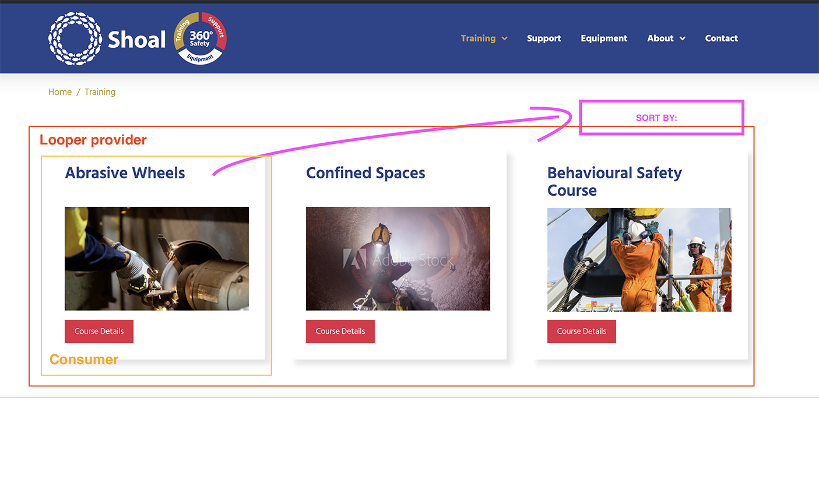Expand the Training menu chevron
Viewport: 819px width, 504px height.
504,38
